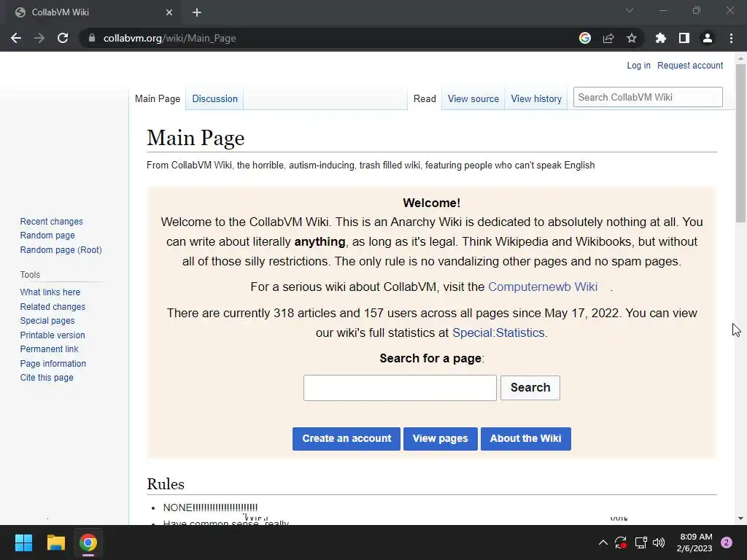Click the Create an account button

click(x=347, y=438)
